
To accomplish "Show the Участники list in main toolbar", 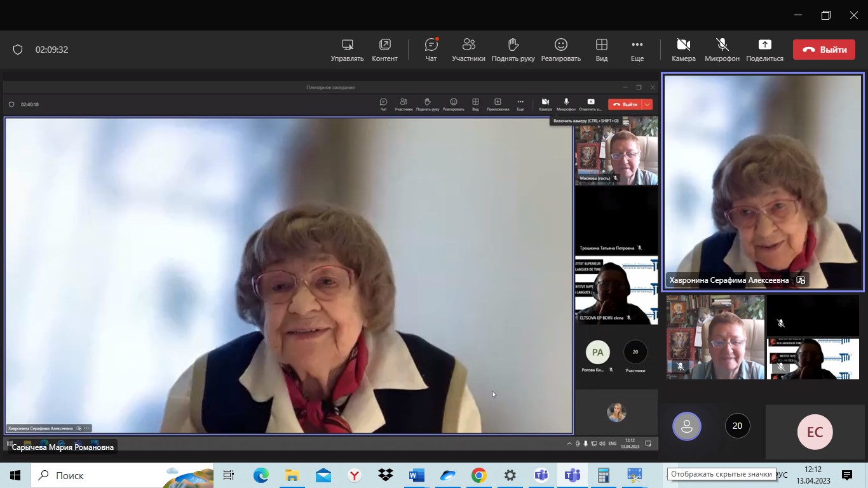I will pos(468,50).
